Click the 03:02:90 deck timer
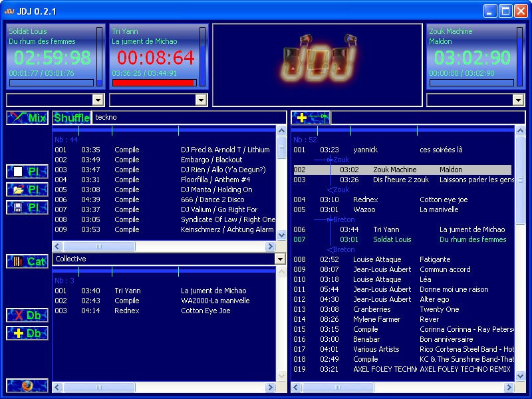This screenshot has height=399, width=532. (x=472, y=57)
